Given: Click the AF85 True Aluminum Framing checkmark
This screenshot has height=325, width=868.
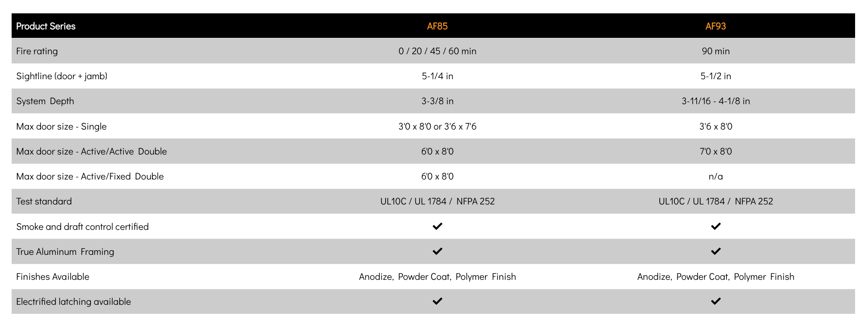Looking at the screenshot, I should click(x=437, y=251).
